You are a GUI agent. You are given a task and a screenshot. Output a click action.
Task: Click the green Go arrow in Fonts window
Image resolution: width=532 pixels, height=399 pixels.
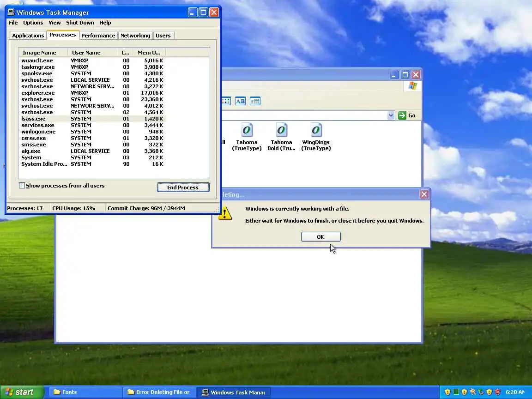402,115
